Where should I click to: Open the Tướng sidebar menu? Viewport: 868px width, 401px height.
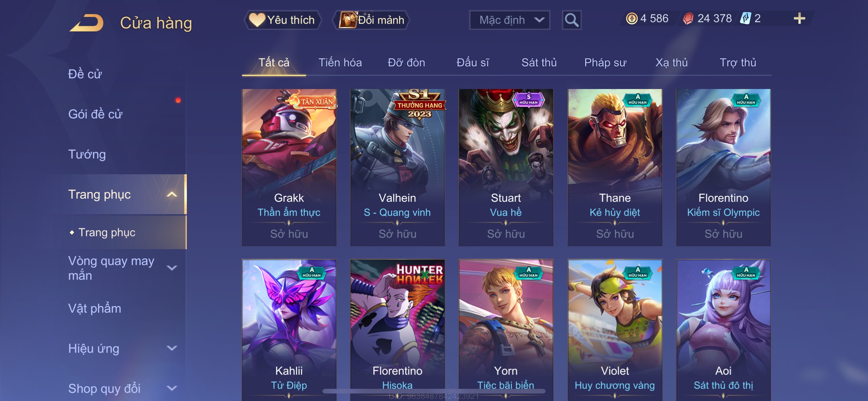(x=87, y=154)
